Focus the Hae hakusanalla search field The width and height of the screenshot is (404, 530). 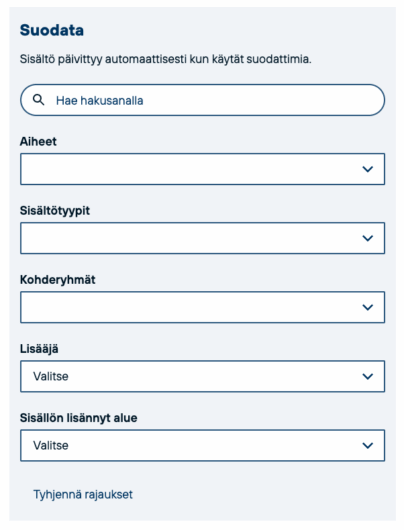click(x=203, y=100)
